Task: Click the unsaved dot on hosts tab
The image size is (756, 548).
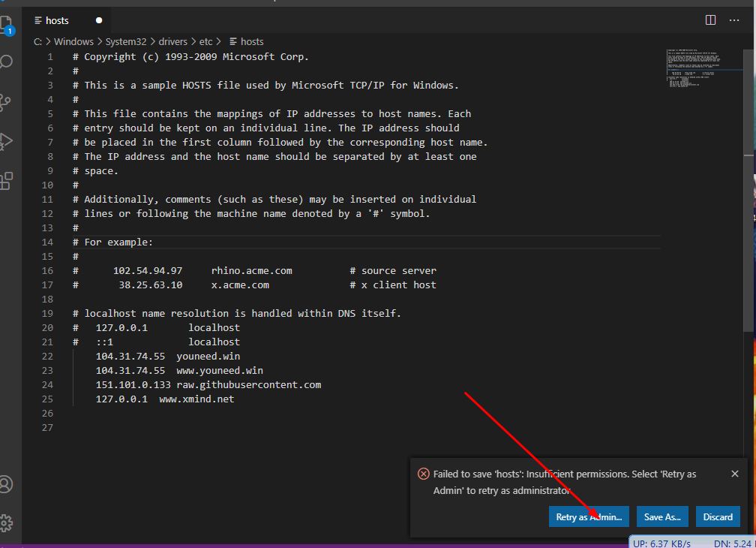Action: pyautogui.click(x=99, y=20)
